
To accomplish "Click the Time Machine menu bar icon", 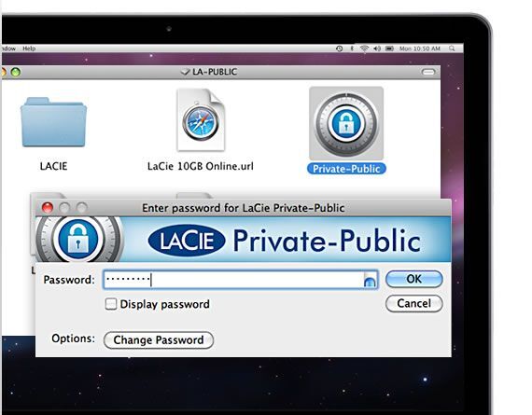I will tap(339, 48).
